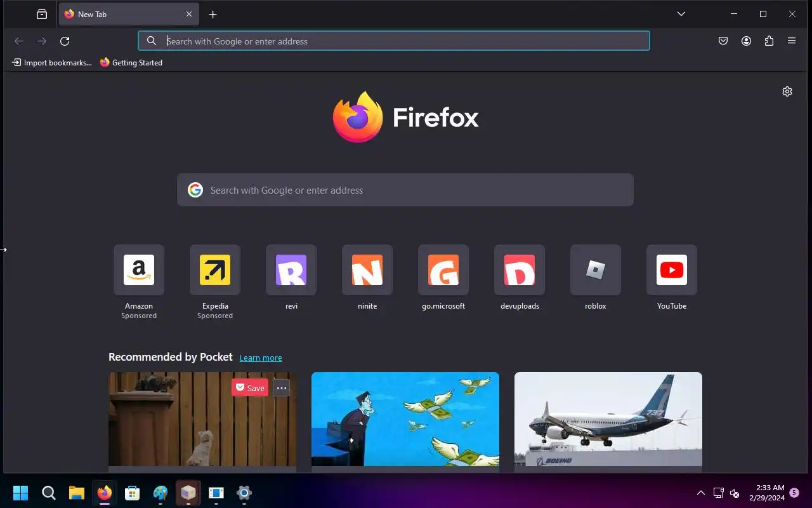The image size is (812, 508).
Task: Reload the current page
Action: (65, 41)
